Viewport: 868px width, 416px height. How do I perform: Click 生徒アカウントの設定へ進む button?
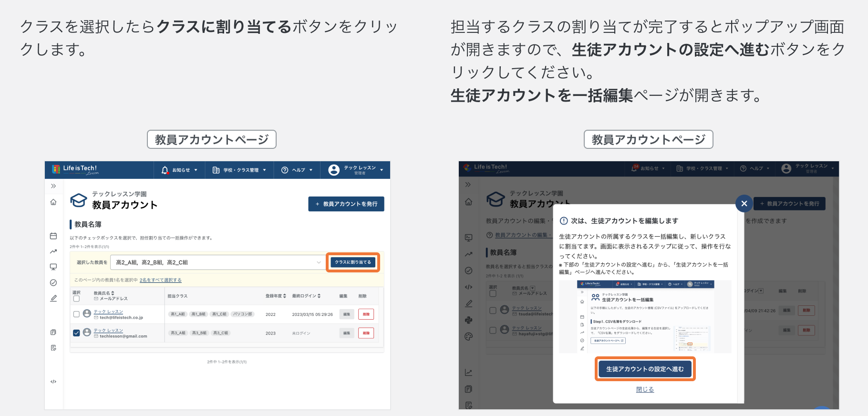[x=645, y=369]
